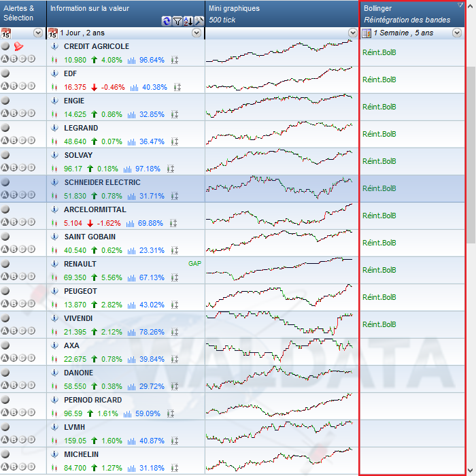
Task: Click the range icon after 29.72% for DANONE
Action: coord(175,386)
